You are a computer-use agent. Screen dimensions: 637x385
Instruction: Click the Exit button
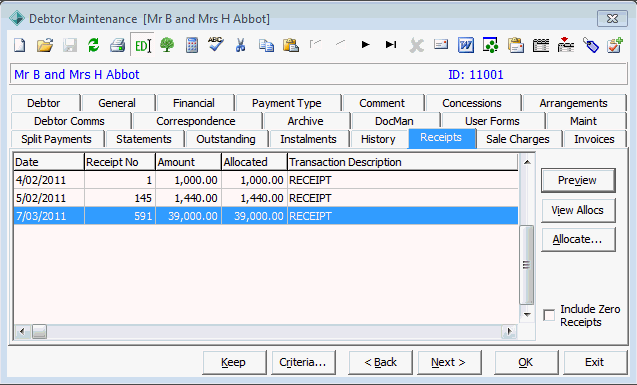click(595, 362)
